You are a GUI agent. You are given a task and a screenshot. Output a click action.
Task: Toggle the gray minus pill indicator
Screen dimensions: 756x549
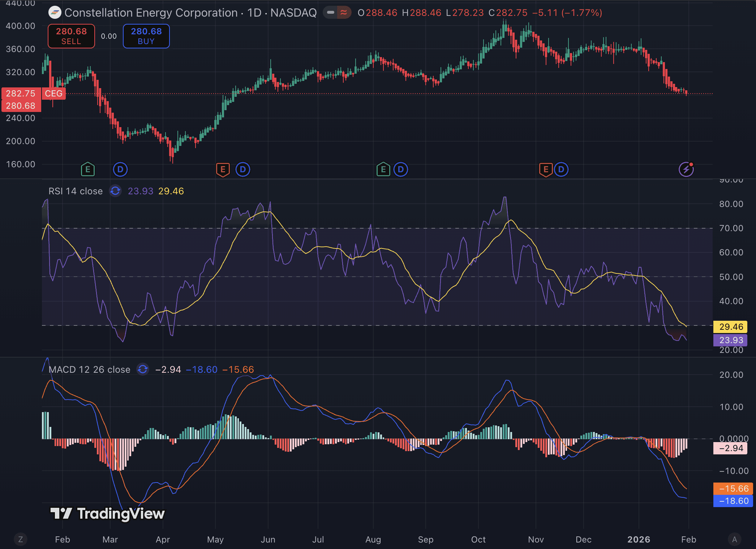coord(330,13)
